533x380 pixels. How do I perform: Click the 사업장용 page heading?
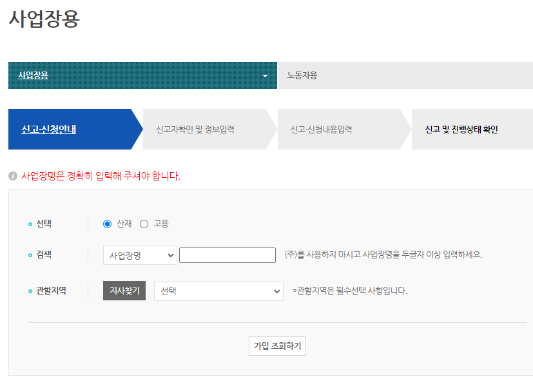[x=44, y=18]
